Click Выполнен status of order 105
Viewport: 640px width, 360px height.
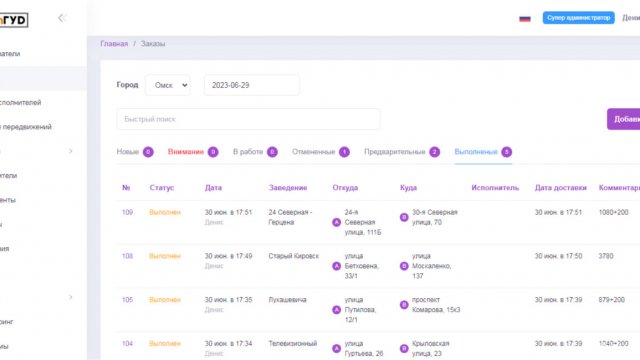pos(165,300)
